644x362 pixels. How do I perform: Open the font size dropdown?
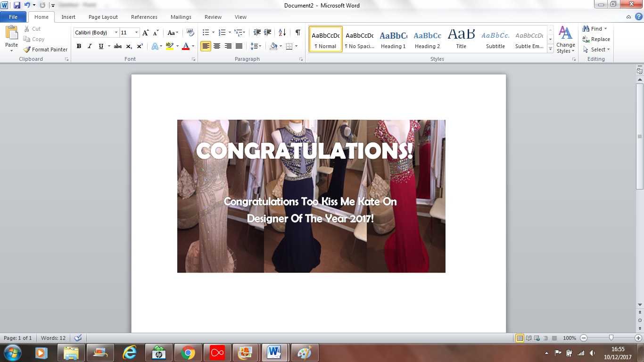[137, 33]
